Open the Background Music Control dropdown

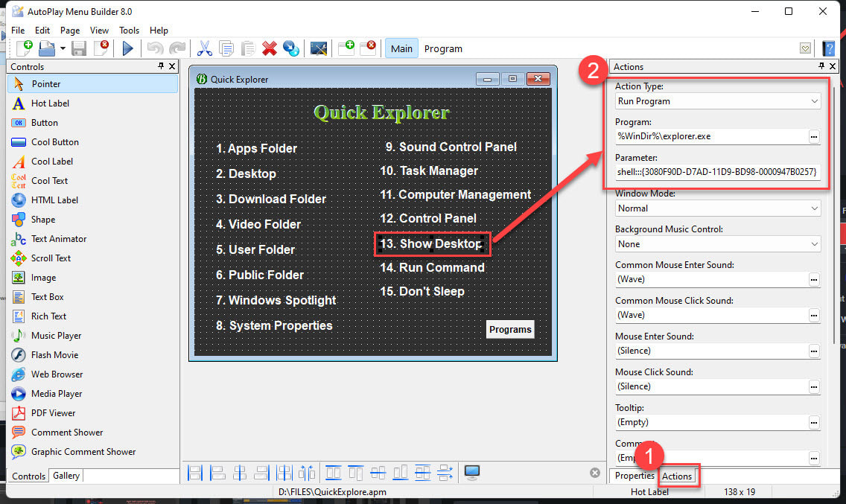(x=718, y=244)
